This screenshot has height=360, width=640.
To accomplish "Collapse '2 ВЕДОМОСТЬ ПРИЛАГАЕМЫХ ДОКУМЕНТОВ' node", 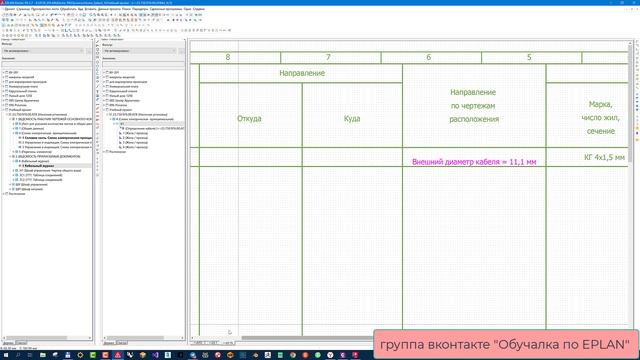I will pyautogui.click(x=10, y=156).
